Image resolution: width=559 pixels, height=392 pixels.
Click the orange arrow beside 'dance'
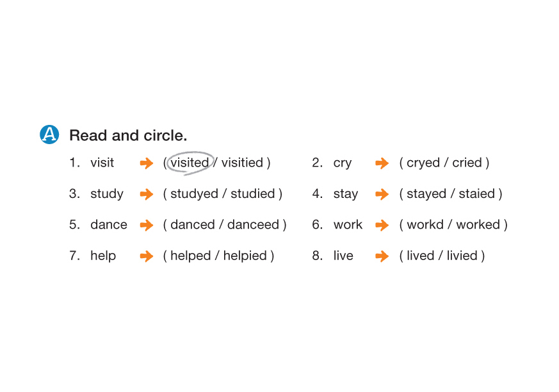click(x=147, y=225)
